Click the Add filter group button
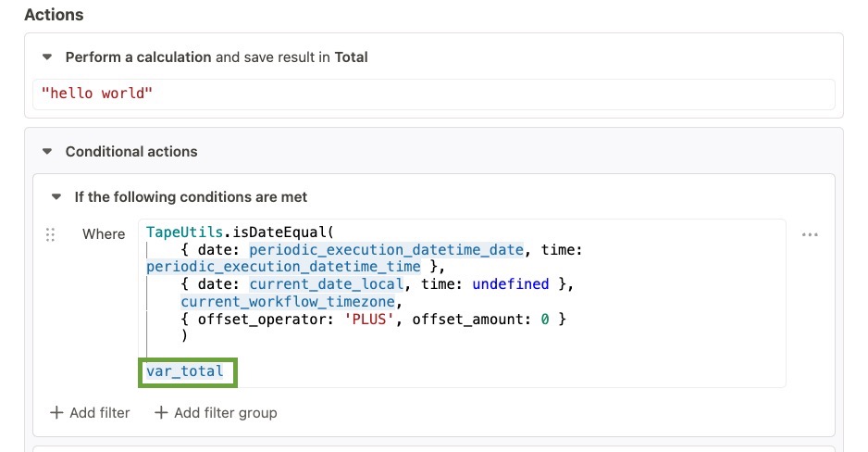 [x=216, y=413]
